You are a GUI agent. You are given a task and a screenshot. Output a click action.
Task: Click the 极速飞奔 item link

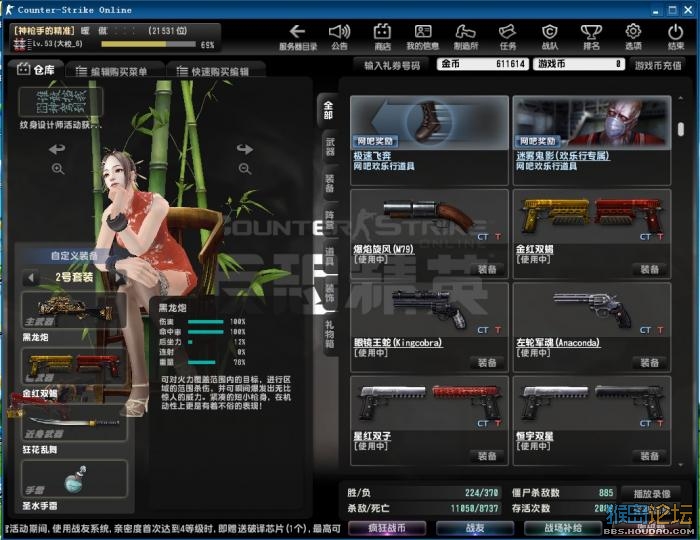[x=372, y=156]
